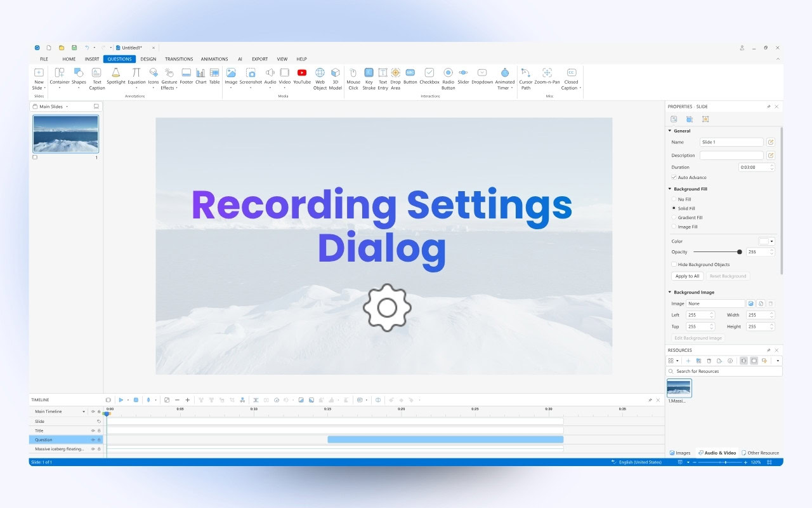Image resolution: width=812 pixels, height=508 pixels.
Task: Open the background Color dropdown arrow
Action: coord(772,242)
